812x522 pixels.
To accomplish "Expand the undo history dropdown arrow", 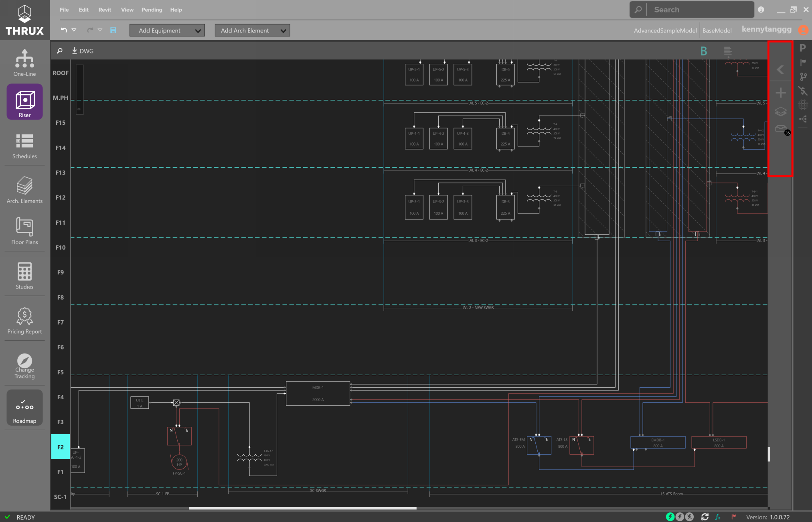I will coord(74,30).
